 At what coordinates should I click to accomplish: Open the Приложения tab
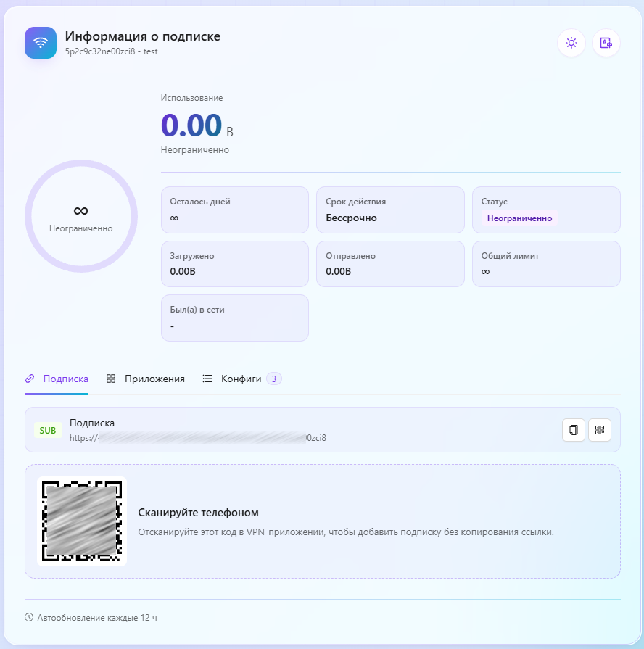click(x=145, y=379)
